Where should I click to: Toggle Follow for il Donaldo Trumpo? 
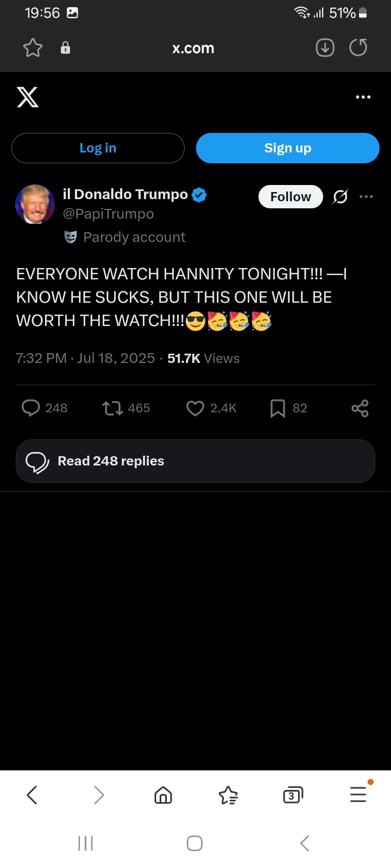291,196
